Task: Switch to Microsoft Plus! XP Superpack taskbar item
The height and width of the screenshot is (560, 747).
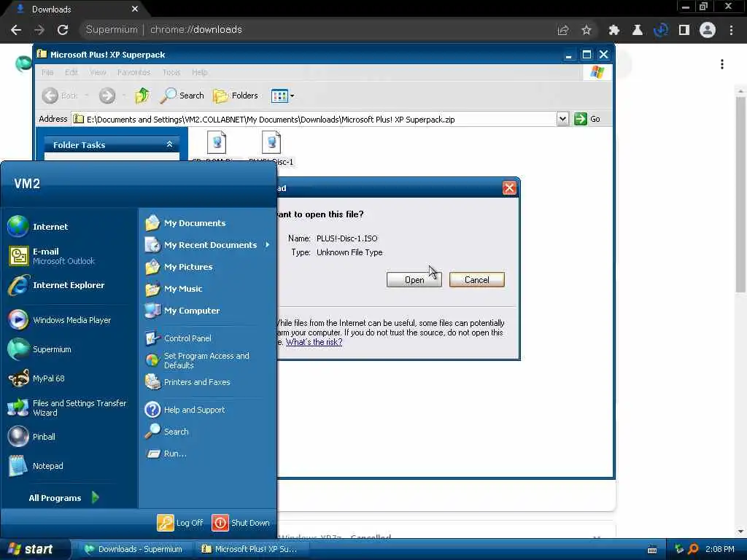Action: (253, 549)
